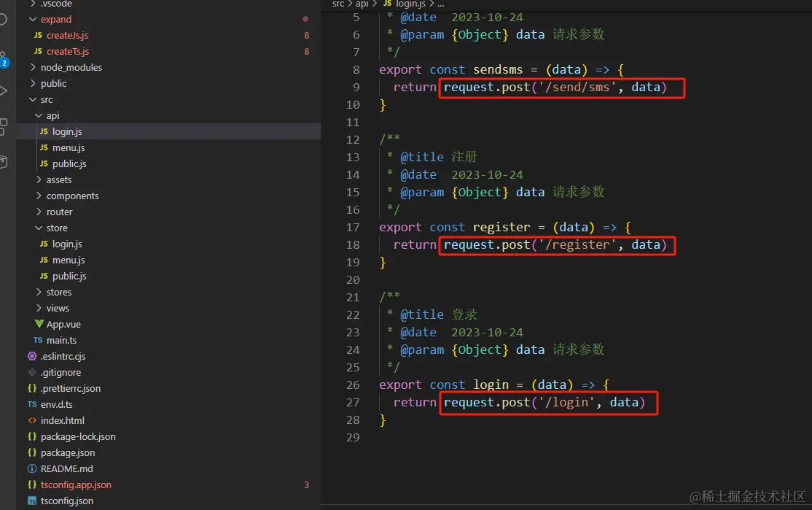Collapse the expand folder chevron
This screenshot has height=510, width=812.
[33, 19]
